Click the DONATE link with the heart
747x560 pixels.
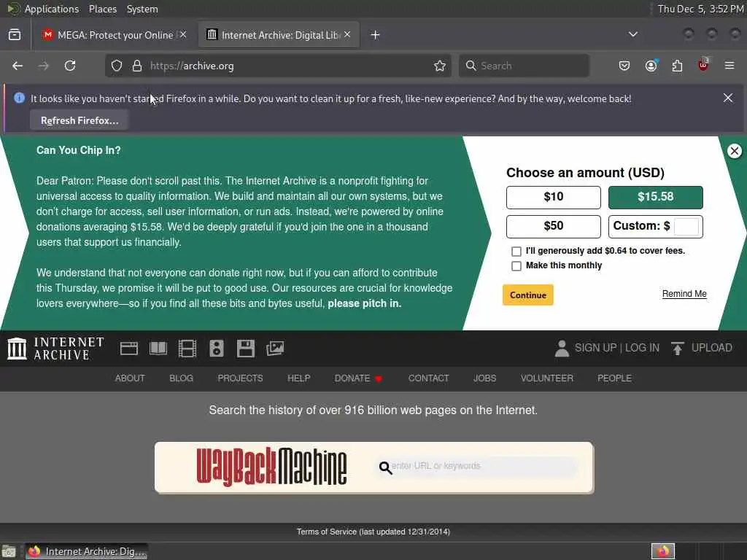coord(358,378)
